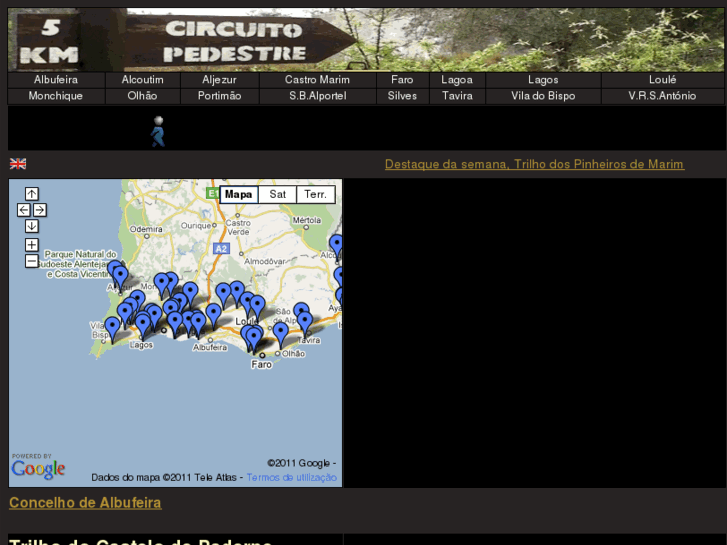Open Silves municipality menu item

(402, 96)
